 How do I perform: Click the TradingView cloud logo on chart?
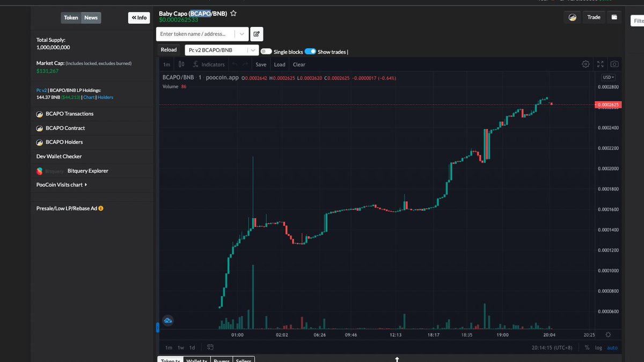tap(167, 321)
